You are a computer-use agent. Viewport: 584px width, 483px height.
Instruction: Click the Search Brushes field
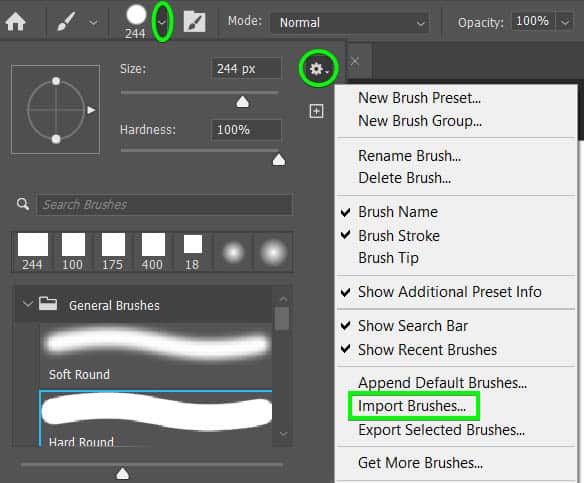point(164,204)
